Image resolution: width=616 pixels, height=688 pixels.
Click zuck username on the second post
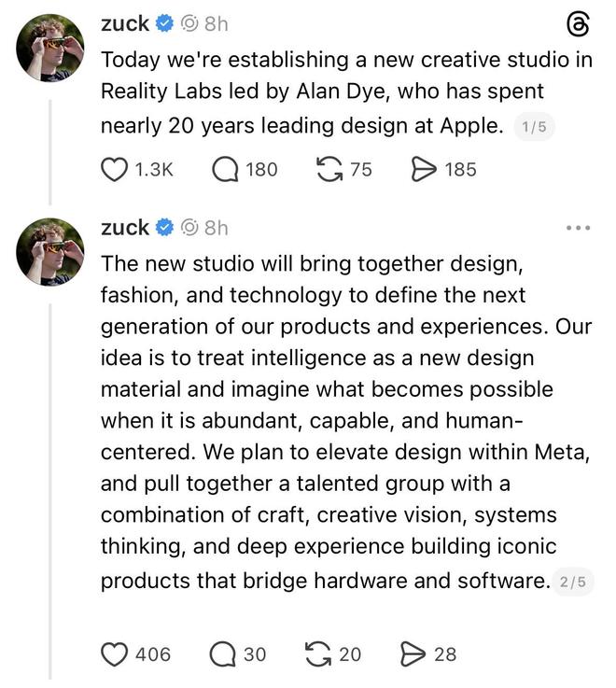pos(124,228)
